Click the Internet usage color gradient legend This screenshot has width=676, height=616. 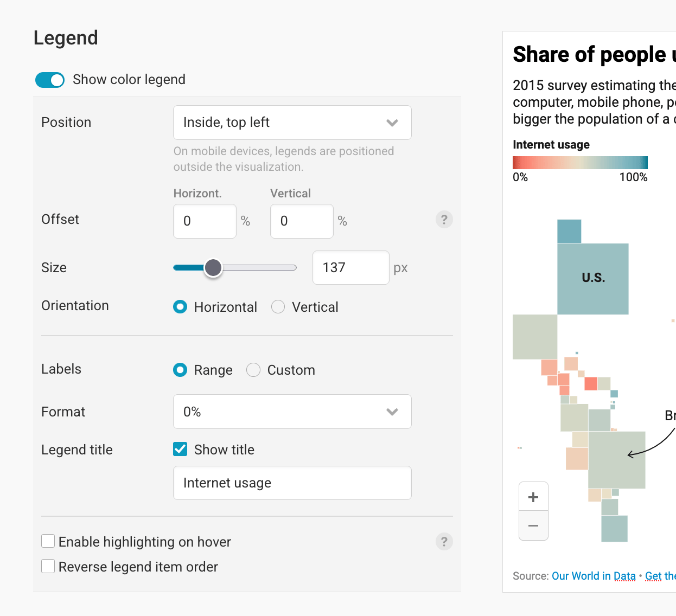(580, 163)
